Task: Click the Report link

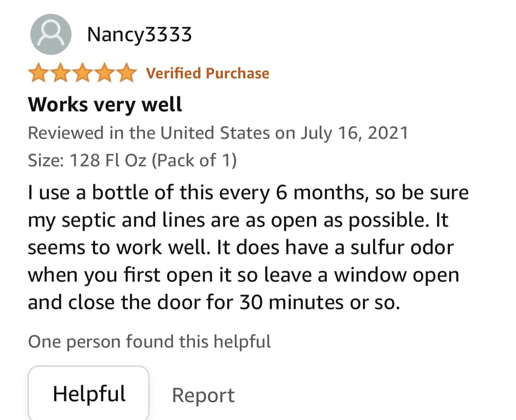Action: coord(203,395)
